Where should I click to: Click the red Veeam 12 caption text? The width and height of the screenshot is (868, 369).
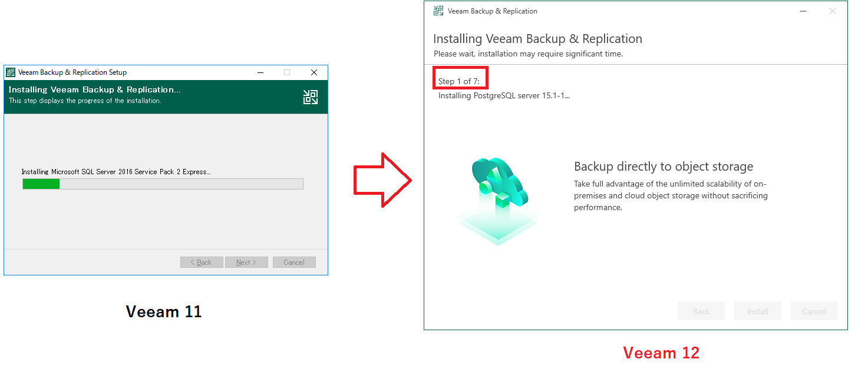[661, 352]
